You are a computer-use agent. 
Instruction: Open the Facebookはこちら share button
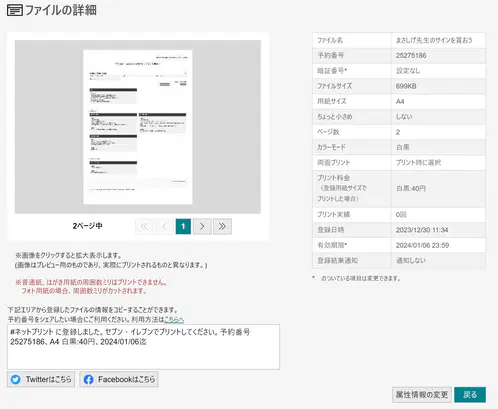pos(119,379)
